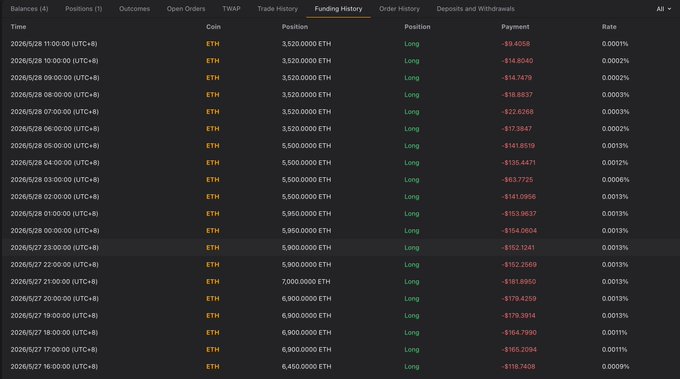Select time 2026/5/28 06:00:00 (UTC+8)
This screenshot has height=379, width=680.
click(x=55, y=129)
